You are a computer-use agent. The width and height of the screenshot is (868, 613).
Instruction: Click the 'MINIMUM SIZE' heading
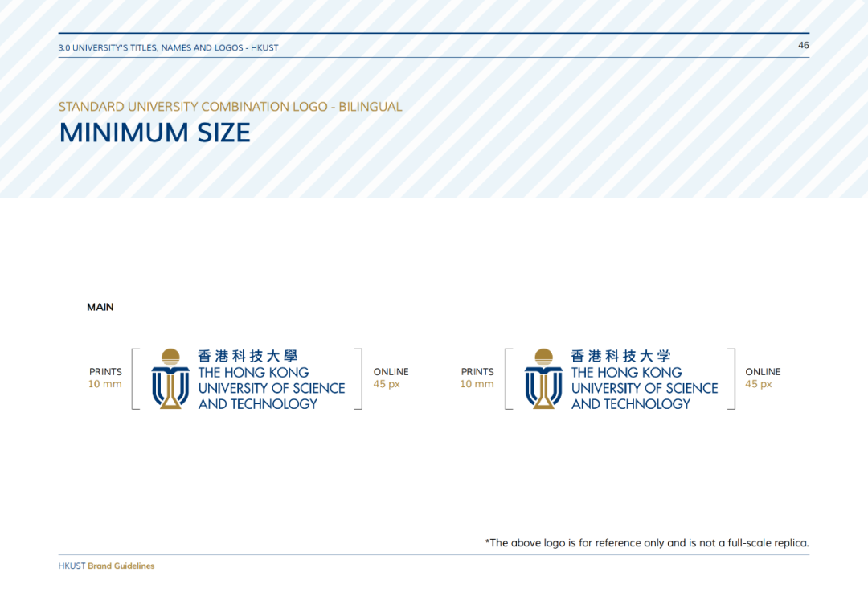(155, 133)
